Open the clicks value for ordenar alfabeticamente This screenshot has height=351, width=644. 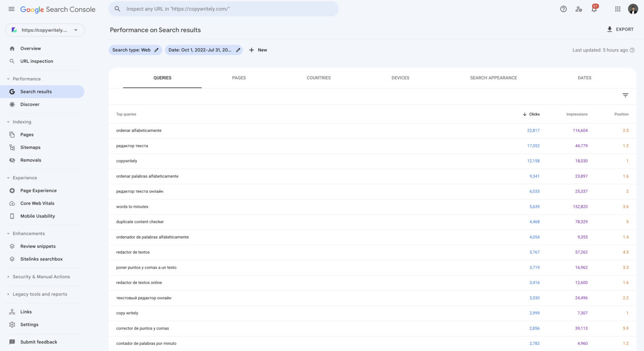533,130
